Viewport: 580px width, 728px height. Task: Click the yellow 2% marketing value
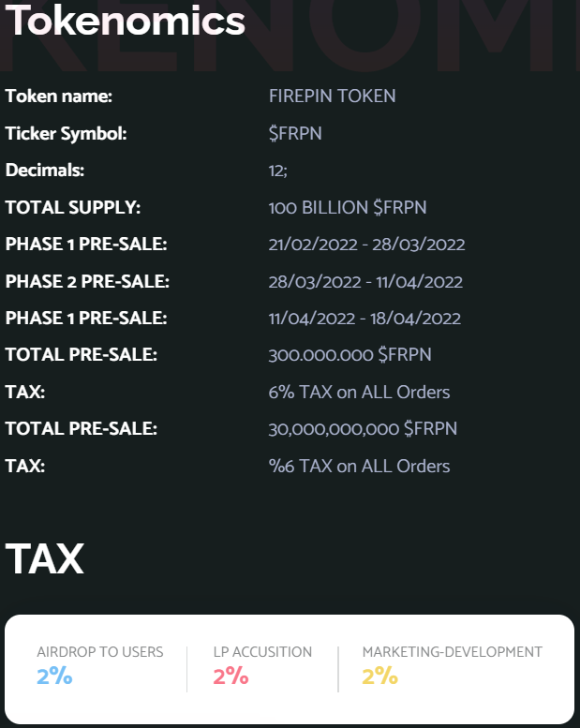coord(380,676)
